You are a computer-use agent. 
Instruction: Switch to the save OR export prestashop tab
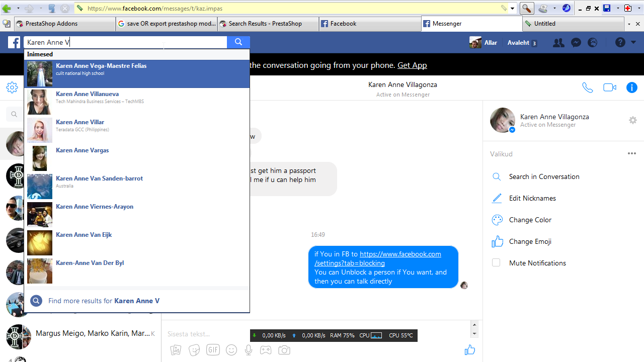(x=167, y=24)
